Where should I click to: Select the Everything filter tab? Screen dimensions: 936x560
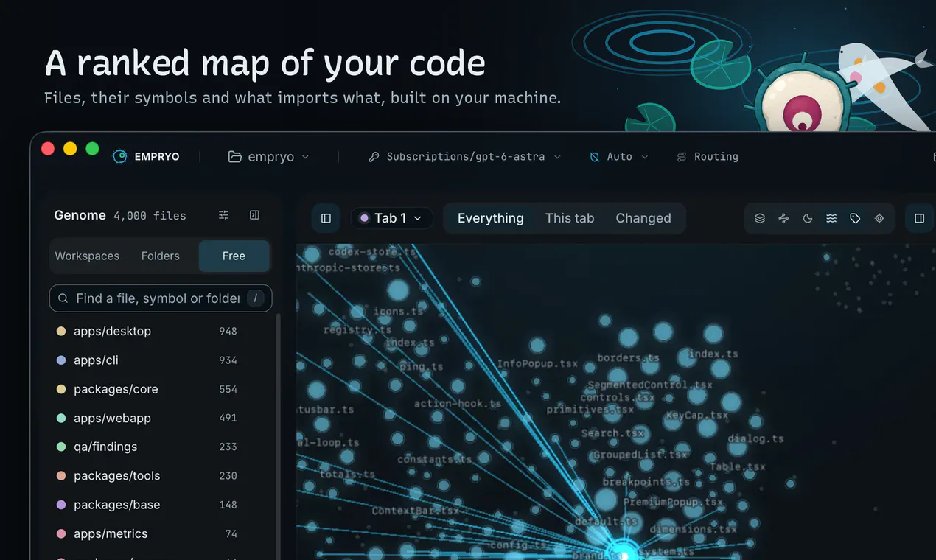(x=491, y=218)
